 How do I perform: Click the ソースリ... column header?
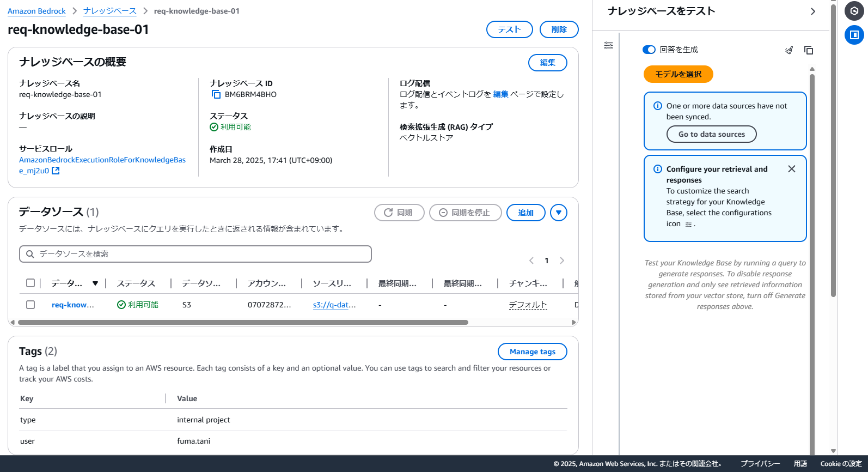click(332, 283)
